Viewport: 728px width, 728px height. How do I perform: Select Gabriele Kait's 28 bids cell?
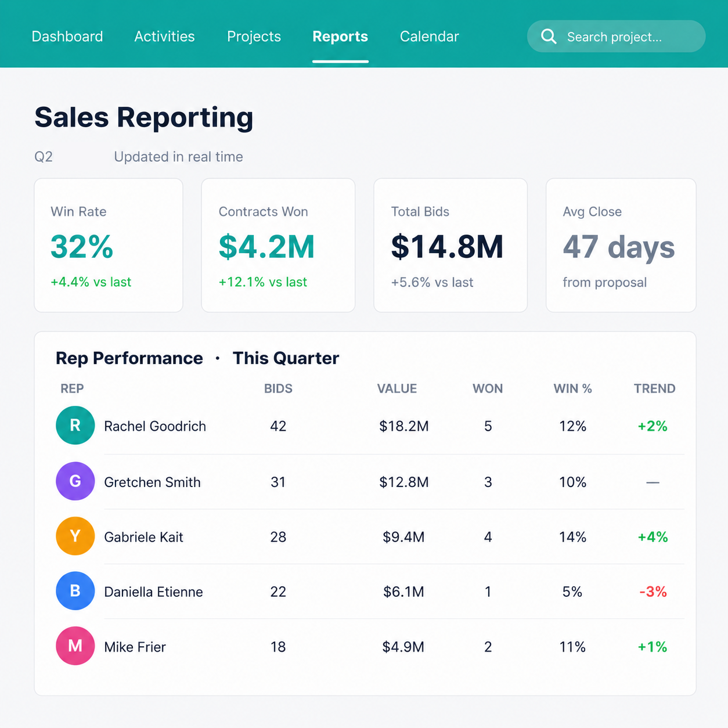pos(278,537)
